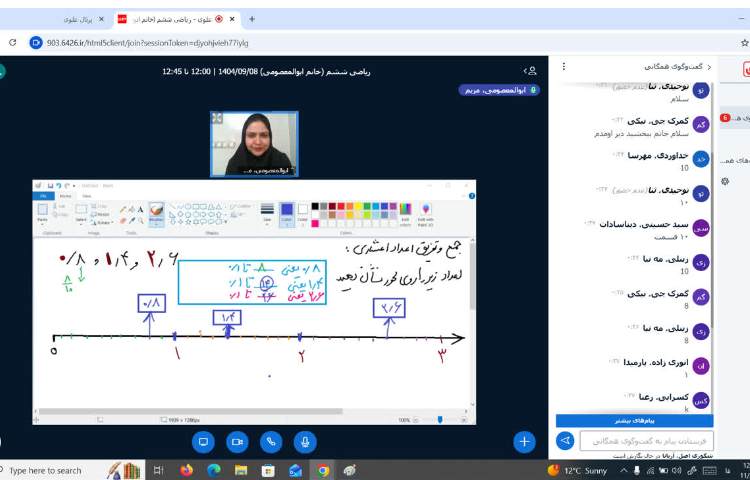Open Edit colors in Paint
750x480 pixels.
point(405,214)
